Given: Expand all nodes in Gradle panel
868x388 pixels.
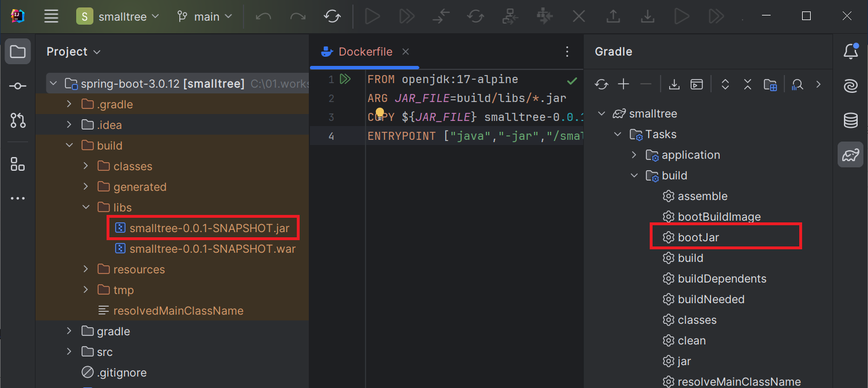Looking at the screenshot, I should 725,84.
